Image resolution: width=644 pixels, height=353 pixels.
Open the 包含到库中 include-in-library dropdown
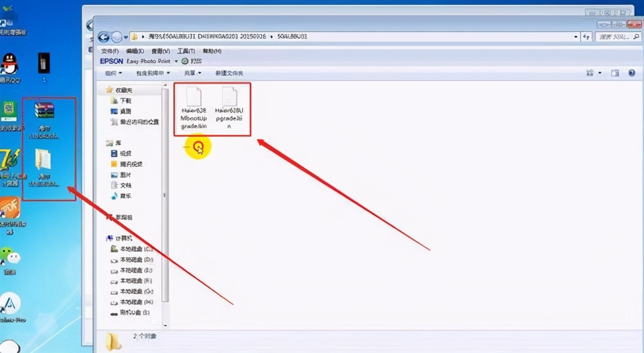pyautogui.click(x=152, y=73)
